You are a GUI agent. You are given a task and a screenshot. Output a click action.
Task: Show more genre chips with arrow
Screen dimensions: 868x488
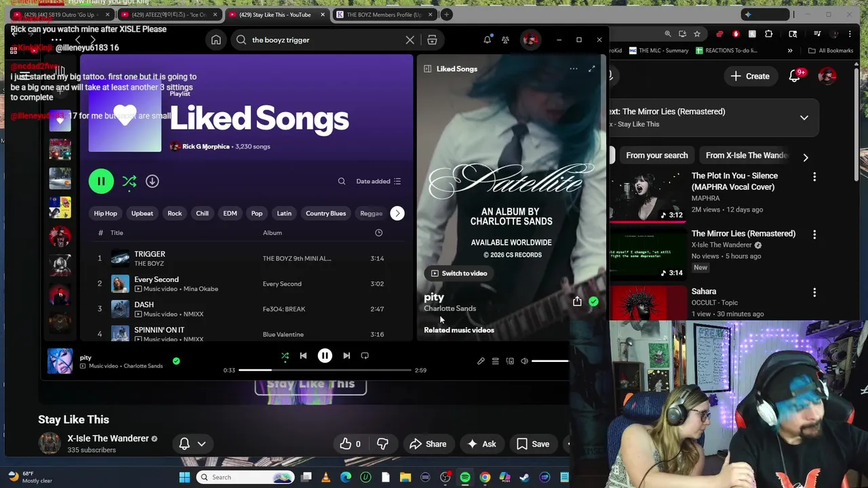pos(397,213)
